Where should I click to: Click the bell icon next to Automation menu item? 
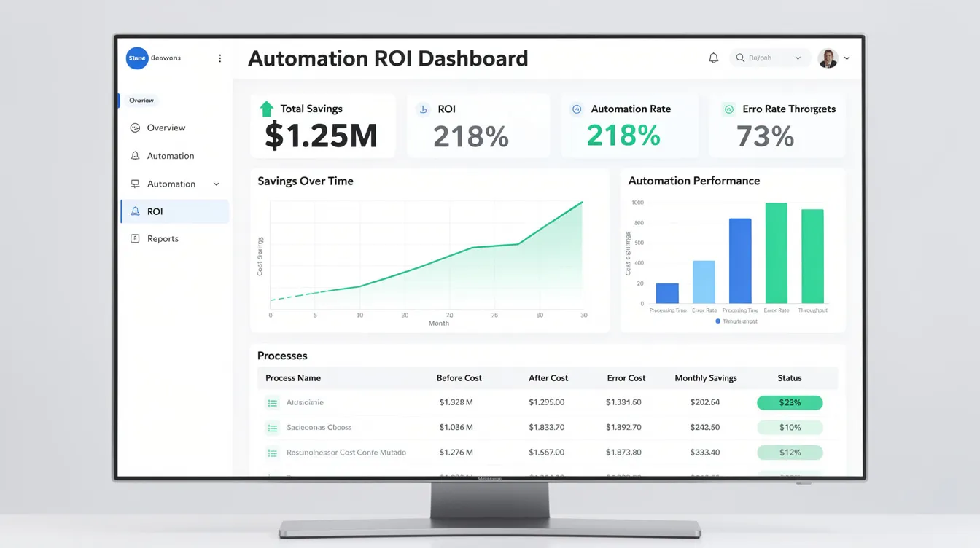click(134, 155)
